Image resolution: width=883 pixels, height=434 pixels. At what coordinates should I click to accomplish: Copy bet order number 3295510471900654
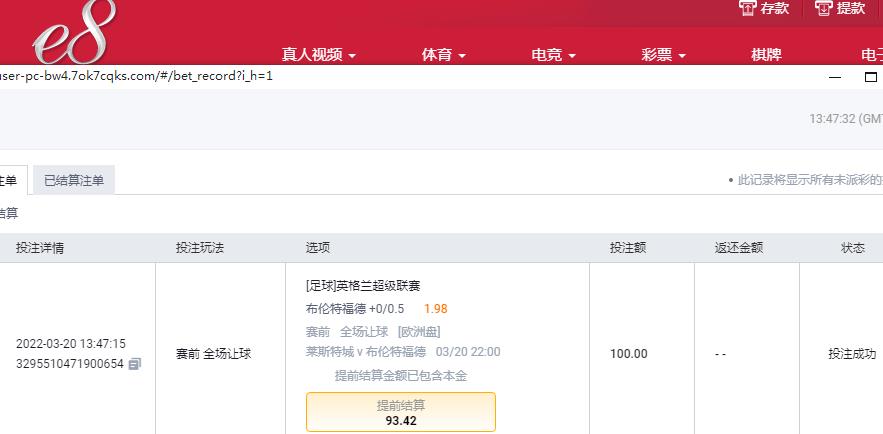tap(135, 364)
